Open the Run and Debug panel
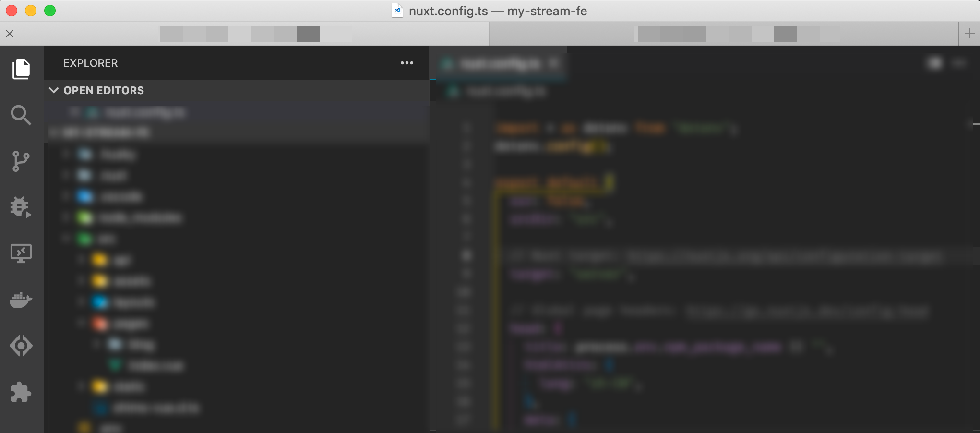The width and height of the screenshot is (980, 433). tap(21, 206)
